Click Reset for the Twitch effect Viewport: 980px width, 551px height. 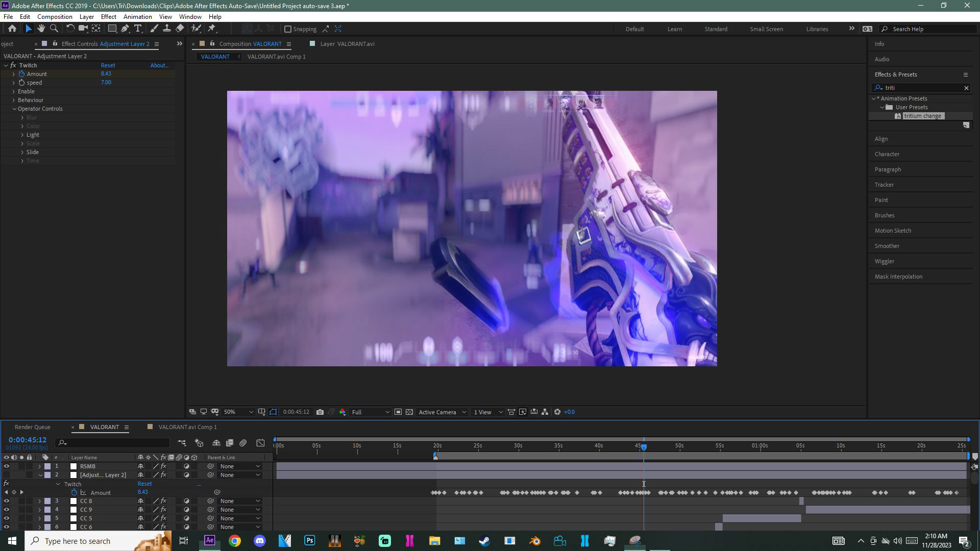pyautogui.click(x=108, y=65)
